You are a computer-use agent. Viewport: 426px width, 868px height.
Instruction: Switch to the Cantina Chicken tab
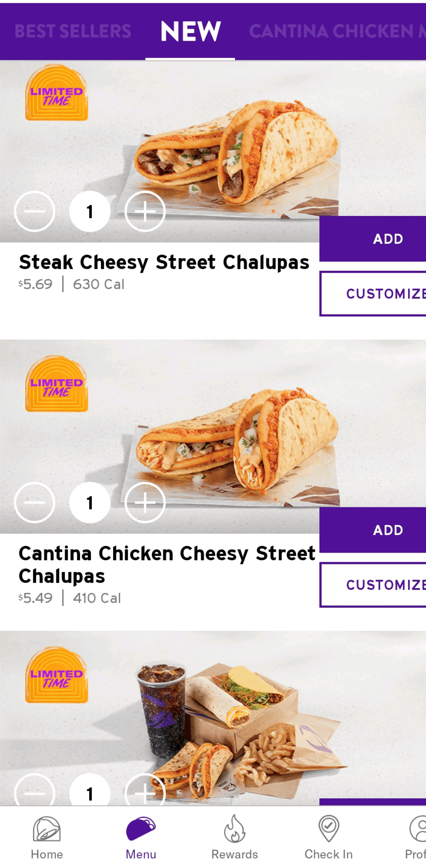click(x=335, y=31)
